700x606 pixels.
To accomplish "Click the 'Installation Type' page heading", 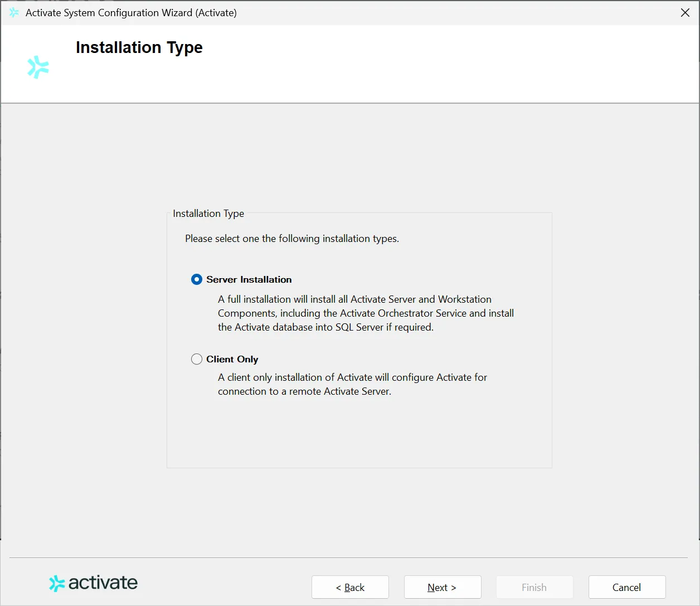I will click(139, 47).
